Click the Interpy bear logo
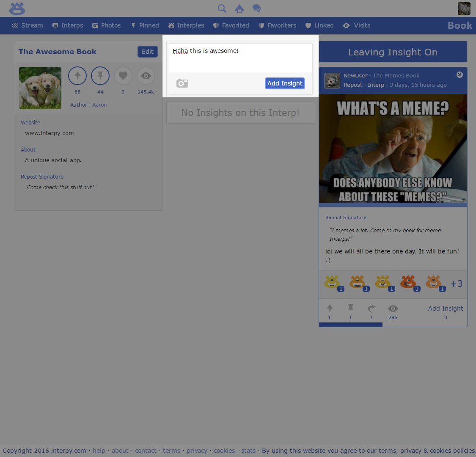 [17, 8]
